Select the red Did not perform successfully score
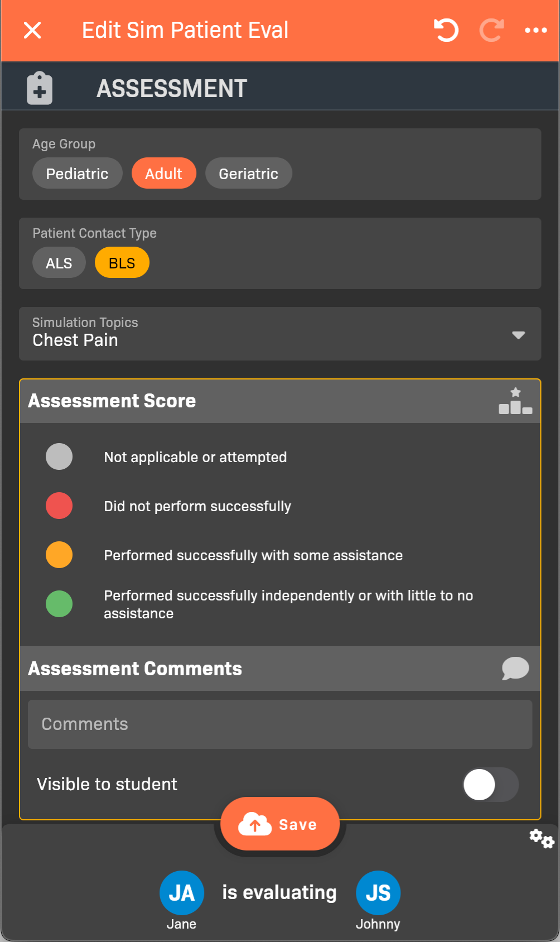Viewport: 560px width, 942px height. pyautogui.click(x=59, y=506)
